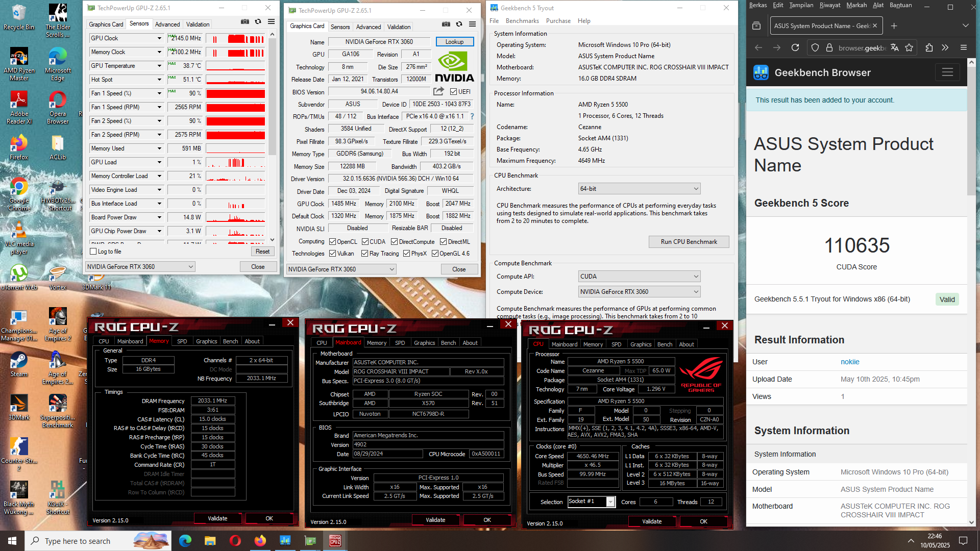Image resolution: width=980 pixels, height=551 pixels.
Task: Click the screenshot camera icon in GPU-Z Sensors window
Action: click(x=245, y=22)
